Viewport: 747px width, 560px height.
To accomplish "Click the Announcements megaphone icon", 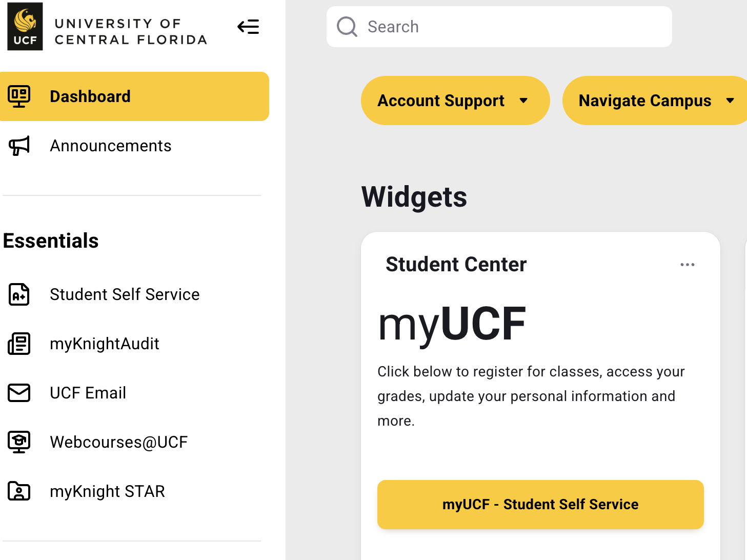I will coord(19,146).
